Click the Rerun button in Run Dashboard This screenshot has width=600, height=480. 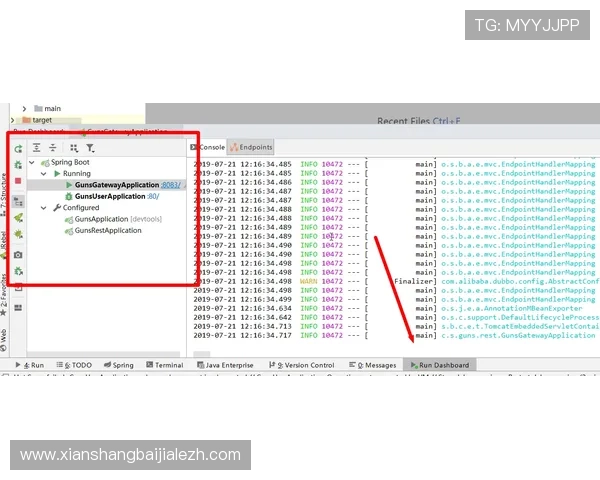[x=18, y=147]
